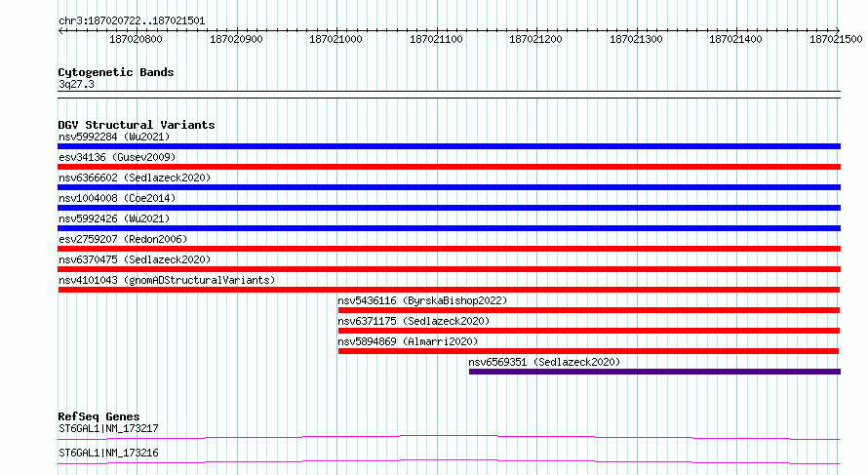Select the nsv4101043 gnomAD variant bar
The image size is (868, 475).
pos(449,290)
